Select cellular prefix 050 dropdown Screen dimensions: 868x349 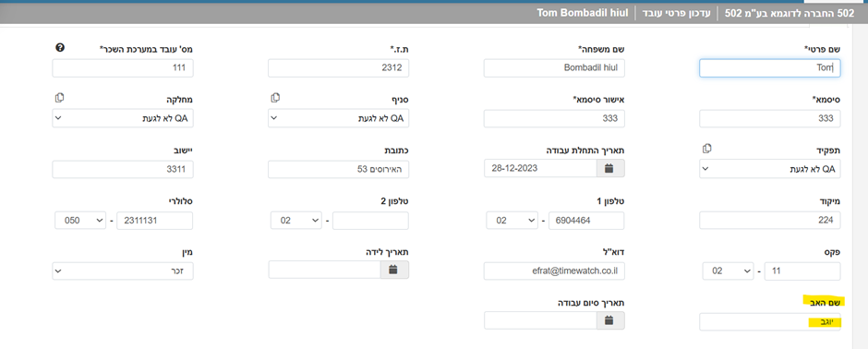point(80,220)
